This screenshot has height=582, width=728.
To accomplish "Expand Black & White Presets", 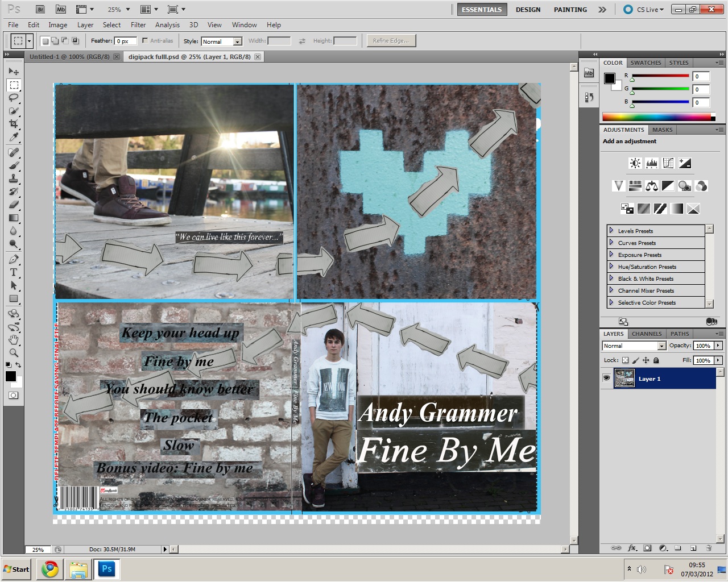I will 611,278.
